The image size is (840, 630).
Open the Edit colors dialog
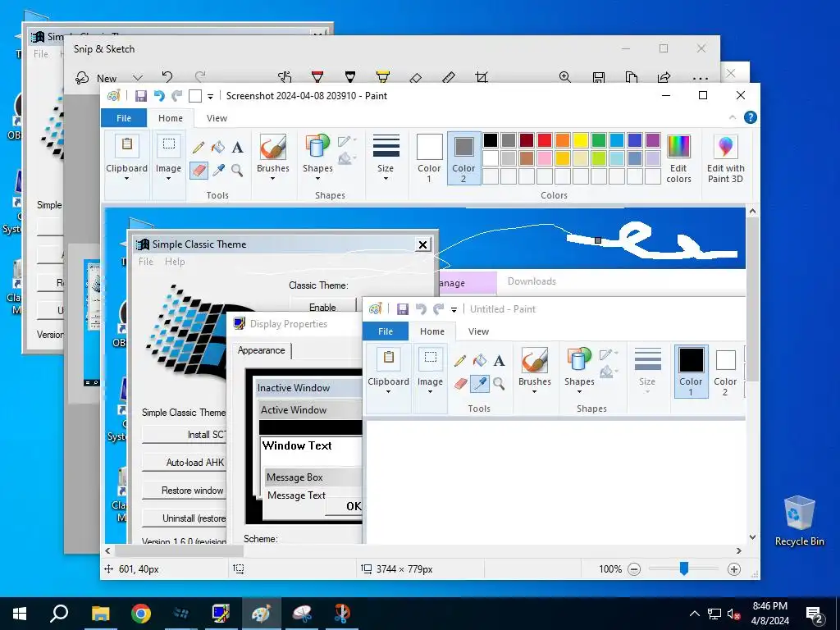click(678, 158)
